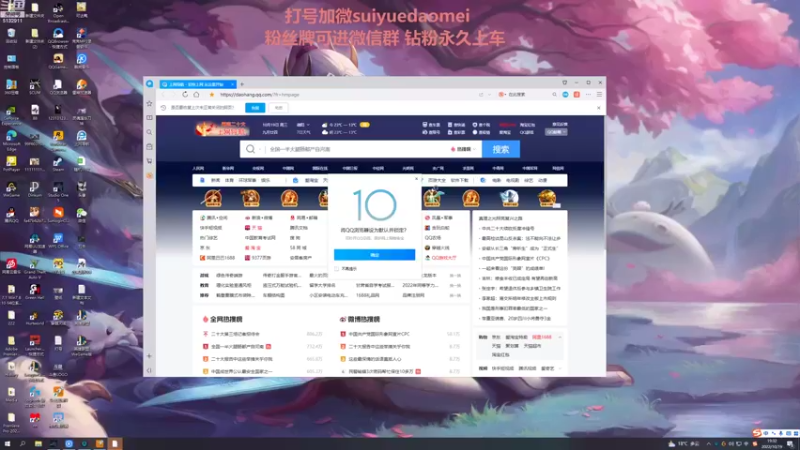Click the browser address bar URL
This screenshot has height=450, width=800.
260,94
